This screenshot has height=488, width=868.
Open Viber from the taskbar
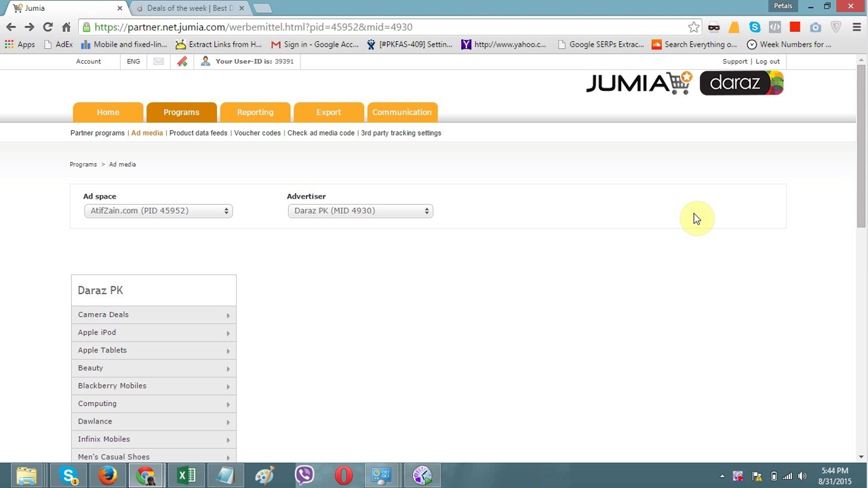click(304, 476)
